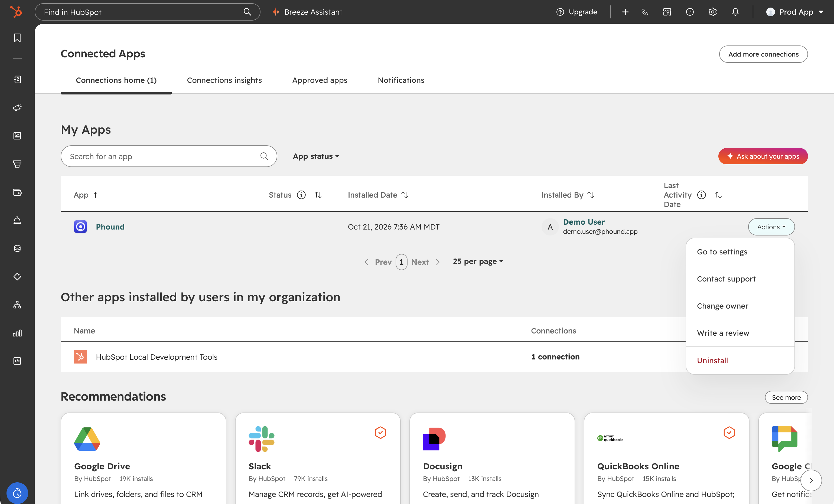Open the Service bell sidebar icon
The image size is (834, 504).
coord(17,220)
